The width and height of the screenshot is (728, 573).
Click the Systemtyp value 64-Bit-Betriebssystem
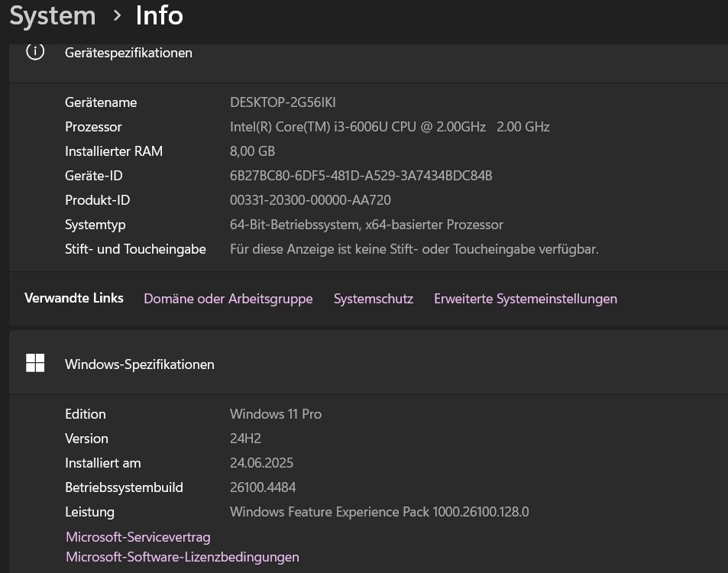367,225
